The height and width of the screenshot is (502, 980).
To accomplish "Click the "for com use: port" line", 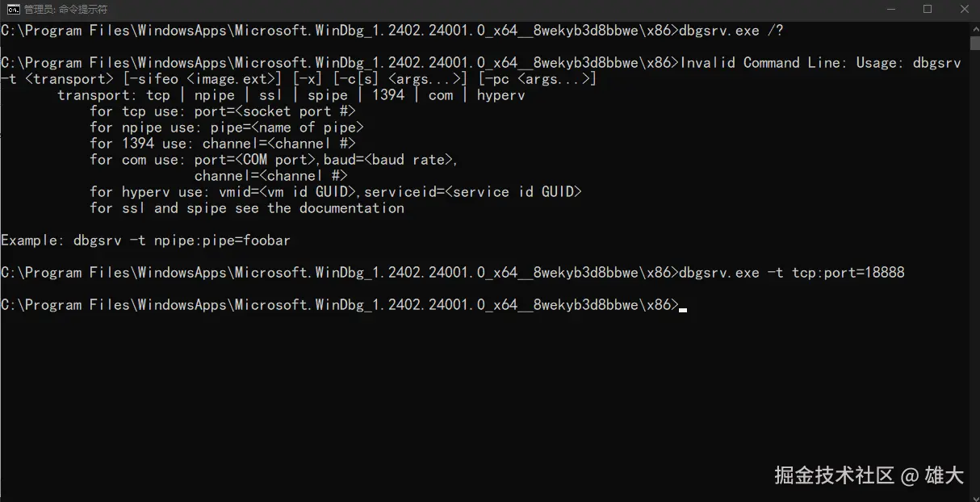I will (x=274, y=160).
